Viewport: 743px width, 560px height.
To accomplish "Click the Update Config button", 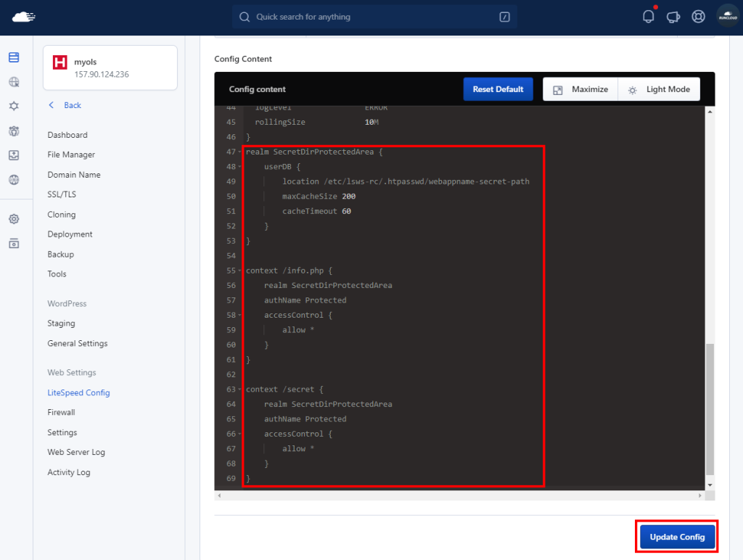I will pos(677,537).
